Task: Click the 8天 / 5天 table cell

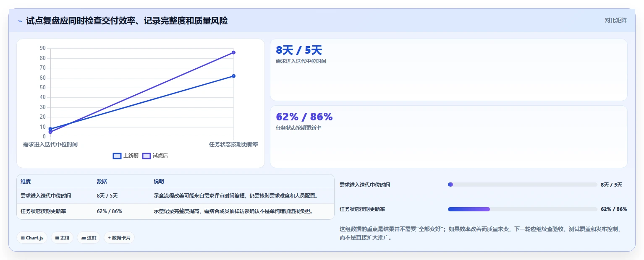Action: coord(107,196)
